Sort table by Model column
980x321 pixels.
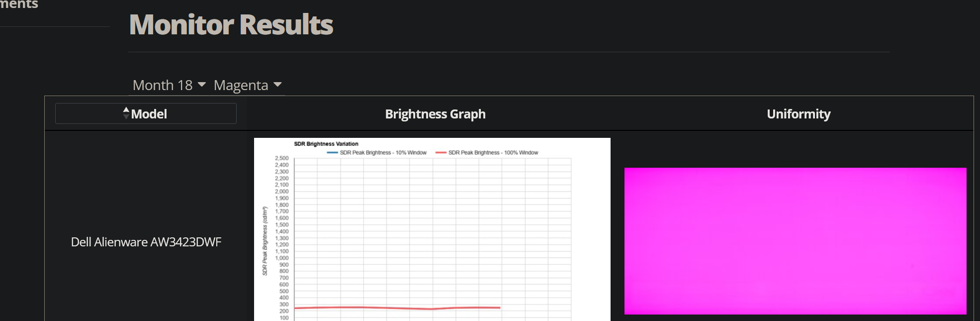pos(146,113)
